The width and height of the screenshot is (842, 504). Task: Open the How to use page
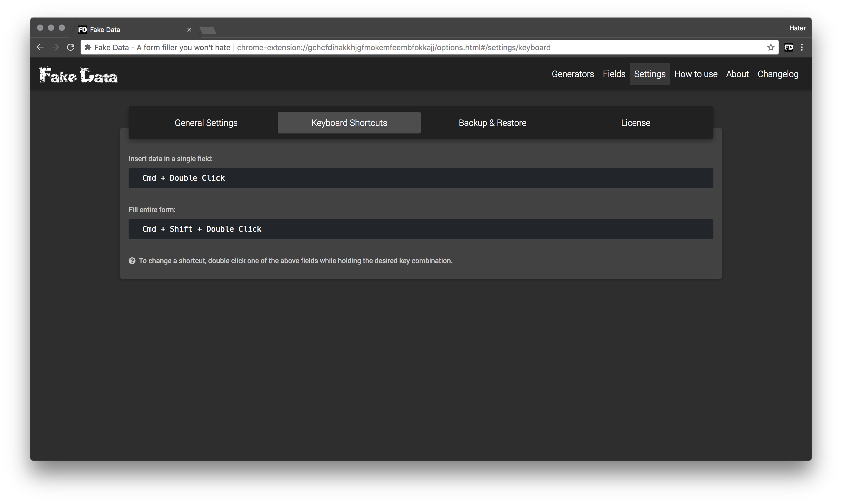click(696, 74)
